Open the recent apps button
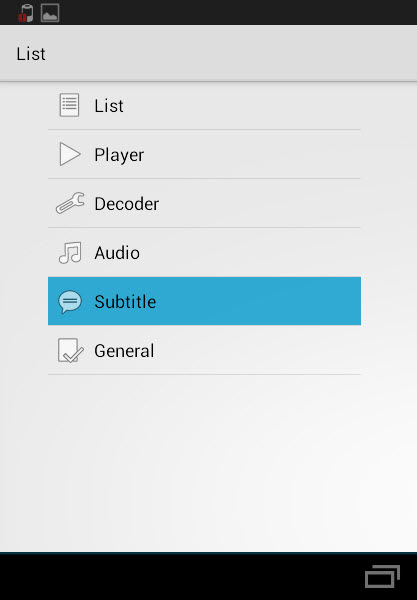Image resolution: width=417 pixels, height=600 pixels. click(382, 576)
